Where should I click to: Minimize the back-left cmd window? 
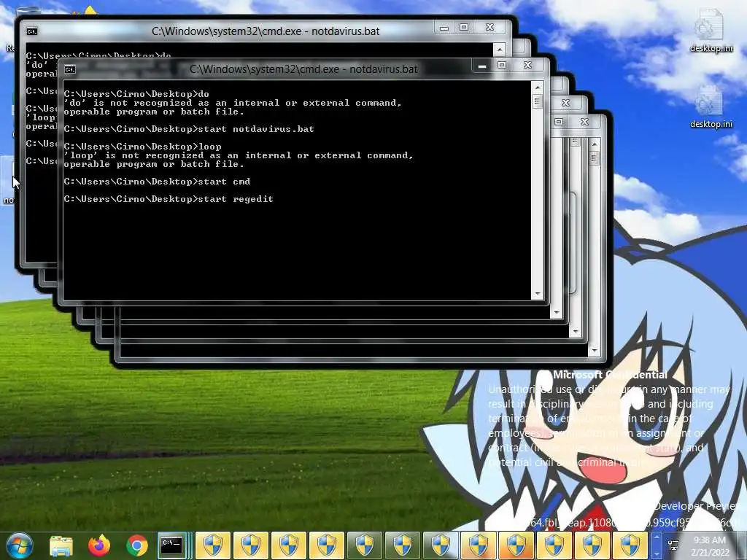click(444, 28)
